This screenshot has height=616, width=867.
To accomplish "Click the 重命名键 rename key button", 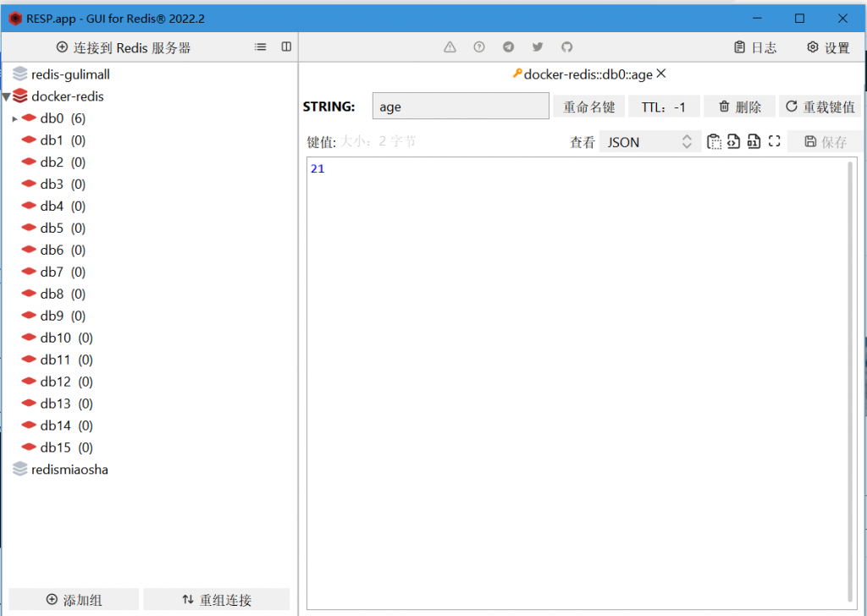I will [589, 107].
